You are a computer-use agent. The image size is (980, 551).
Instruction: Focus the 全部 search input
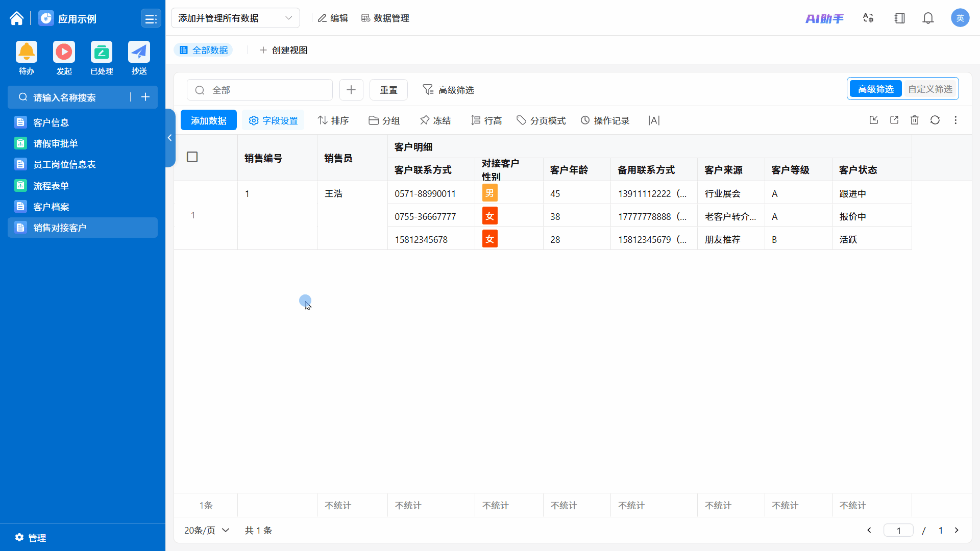coord(260,90)
